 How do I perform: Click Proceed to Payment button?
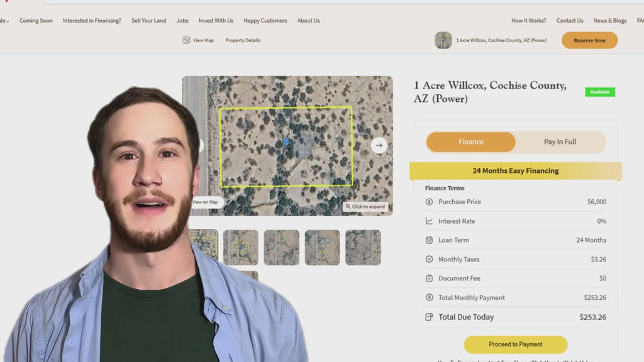(515, 344)
